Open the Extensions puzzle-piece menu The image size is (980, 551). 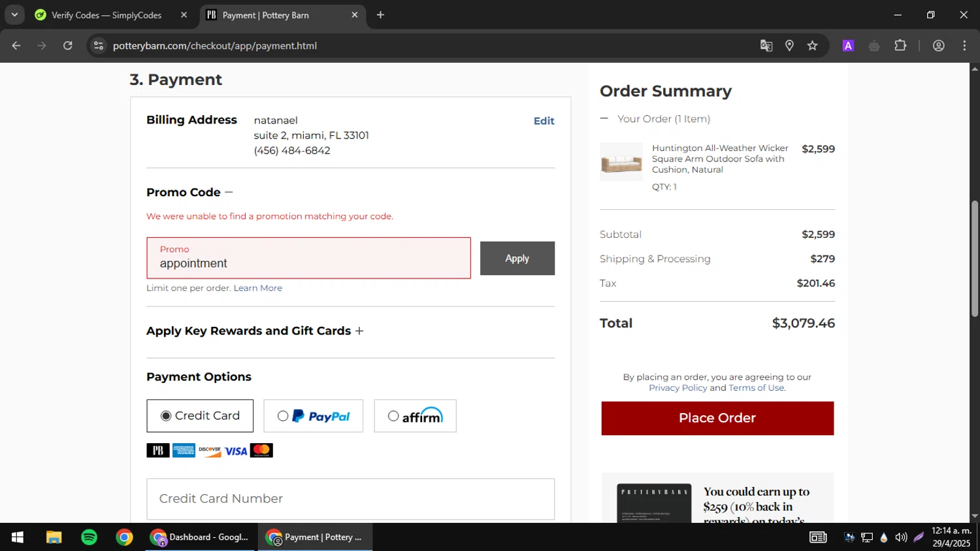pyautogui.click(x=900, y=46)
